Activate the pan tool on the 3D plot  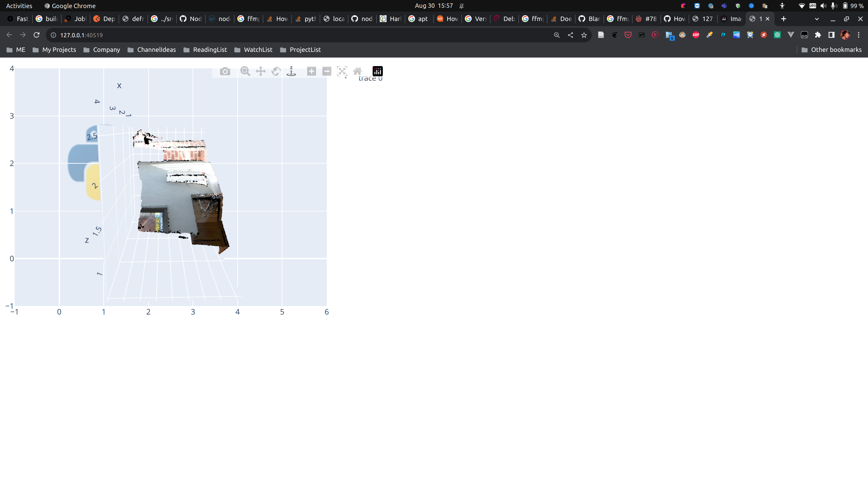pyautogui.click(x=260, y=71)
